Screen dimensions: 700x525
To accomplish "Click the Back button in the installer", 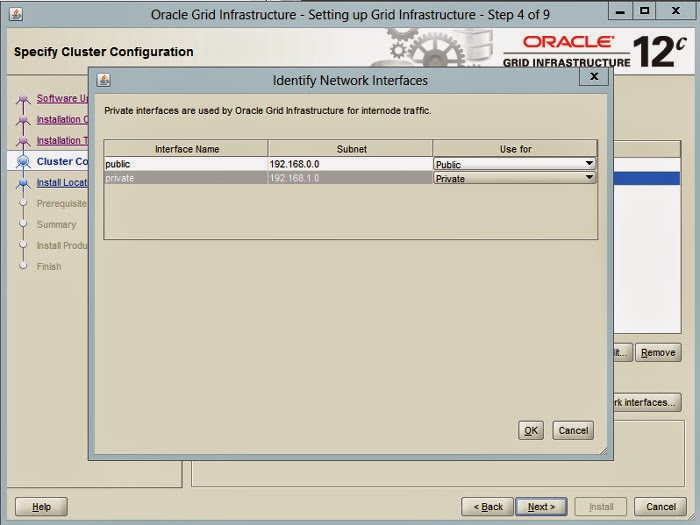I will [x=488, y=507].
